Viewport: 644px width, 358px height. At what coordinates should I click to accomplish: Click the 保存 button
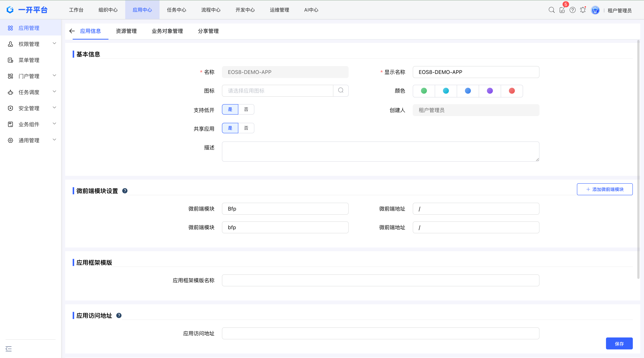point(619,343)
